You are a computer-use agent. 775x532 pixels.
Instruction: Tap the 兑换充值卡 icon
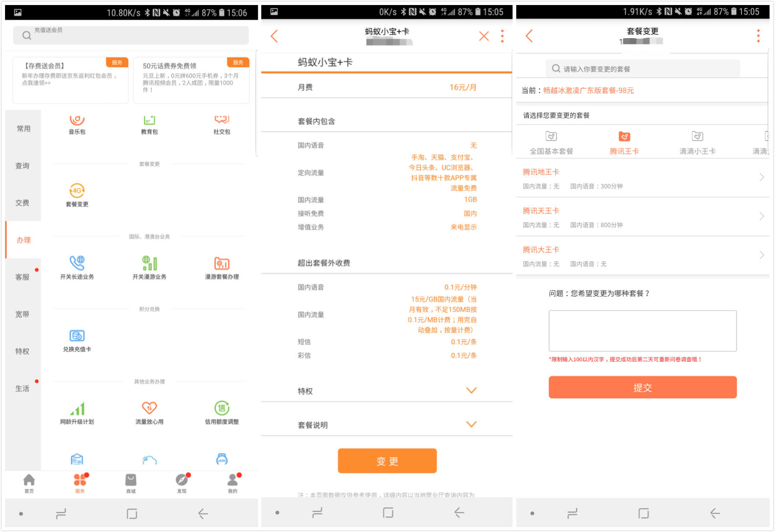coord(77,336)
